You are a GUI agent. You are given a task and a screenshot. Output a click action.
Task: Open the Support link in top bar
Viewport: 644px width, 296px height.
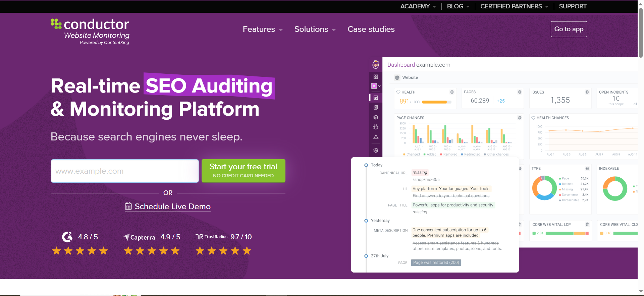[x=573, y=6]
